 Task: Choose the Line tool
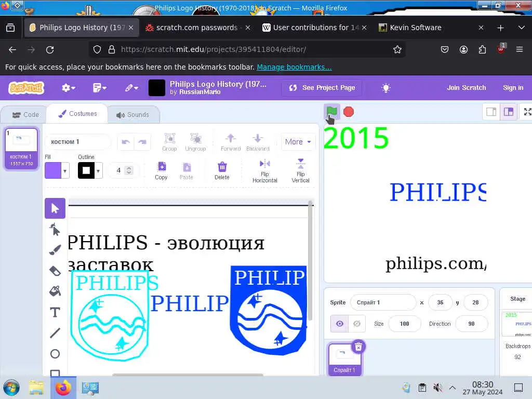pyautogui.click(x=55, y=333)
